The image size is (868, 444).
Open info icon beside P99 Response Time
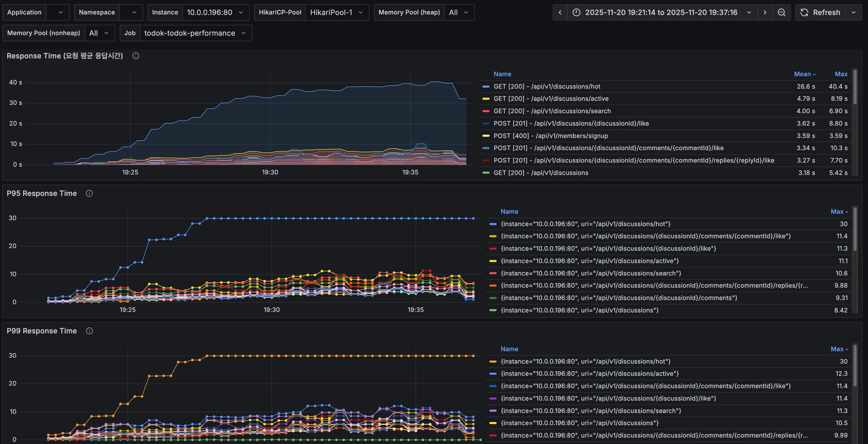click(89, 331)
